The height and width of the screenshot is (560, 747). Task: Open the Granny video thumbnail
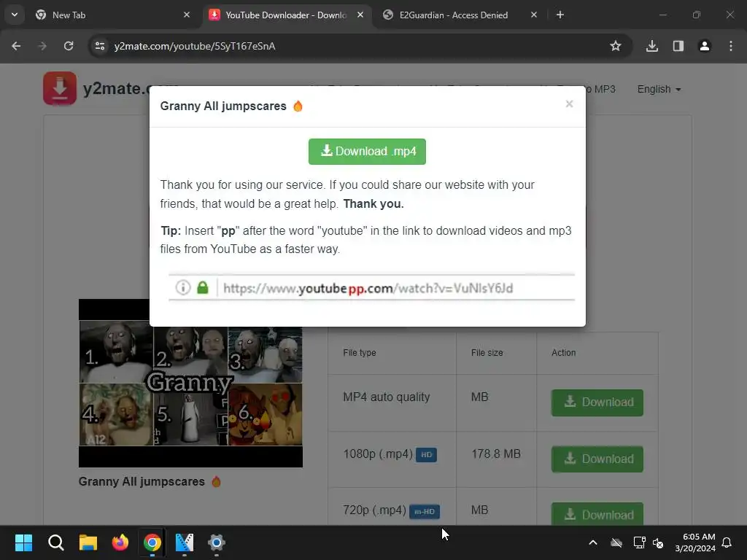[190, 383]
